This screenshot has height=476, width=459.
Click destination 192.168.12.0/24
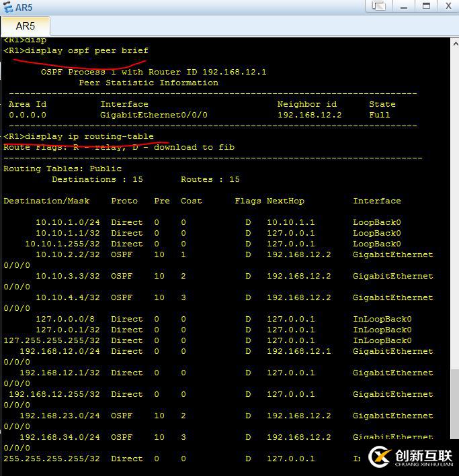[x=60, y=351]
